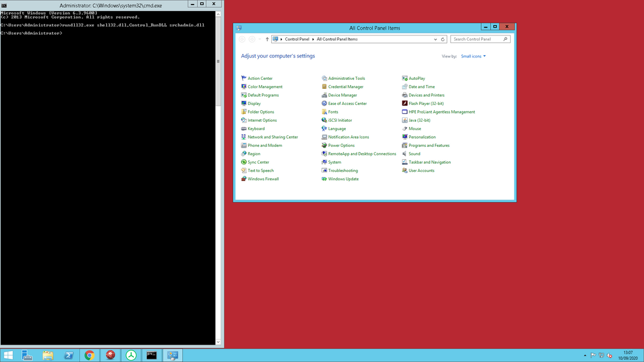Click cmd scrollbar down arrow
The height and width of the screenshot is (362, 644).
pyautogui.click(x=218, y=342)
